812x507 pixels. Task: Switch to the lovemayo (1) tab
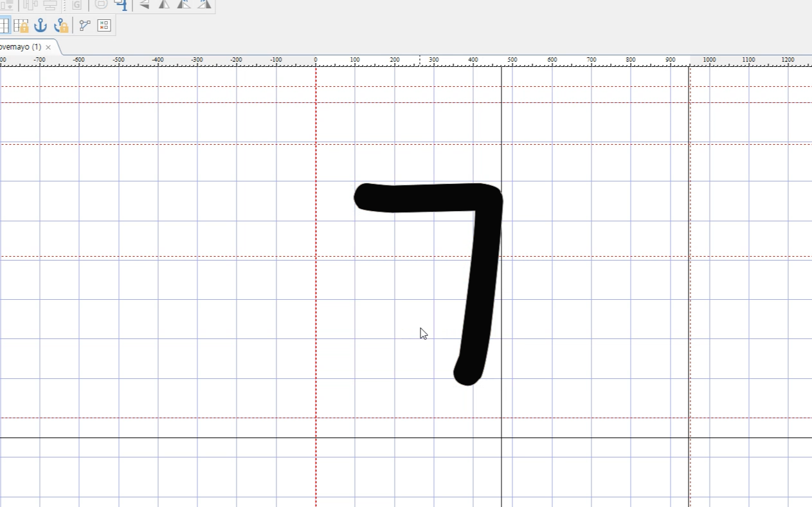point(21,47)
